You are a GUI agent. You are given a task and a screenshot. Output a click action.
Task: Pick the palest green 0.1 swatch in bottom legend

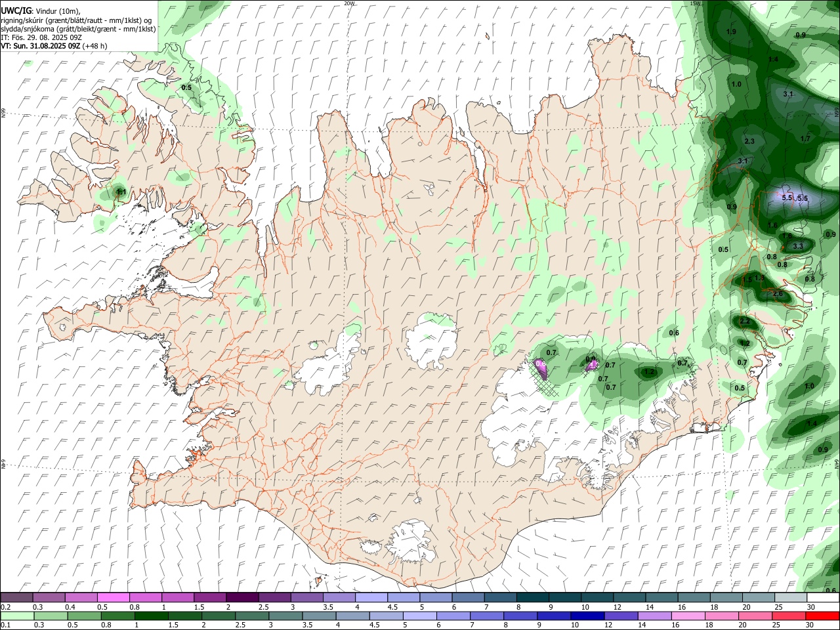(x=17, y=616)
